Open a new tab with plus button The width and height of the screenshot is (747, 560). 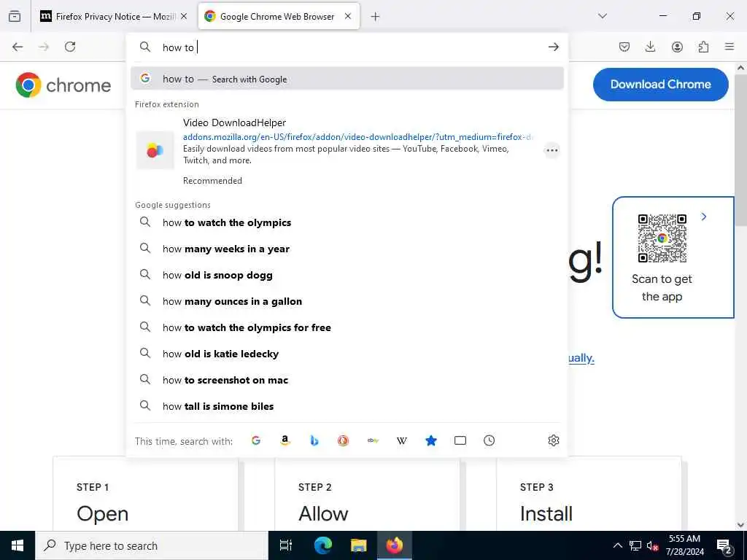pyautogui.click(x=376, y=17)
